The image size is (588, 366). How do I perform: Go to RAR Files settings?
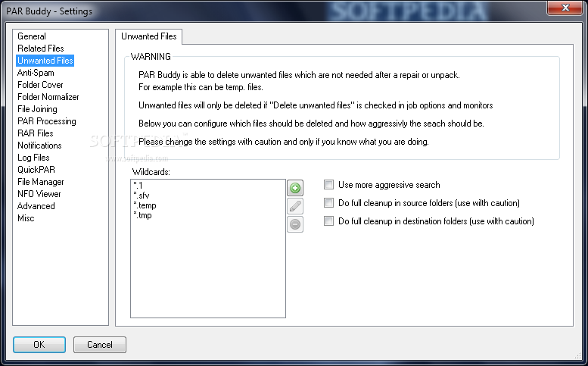(x=36, y=133)
